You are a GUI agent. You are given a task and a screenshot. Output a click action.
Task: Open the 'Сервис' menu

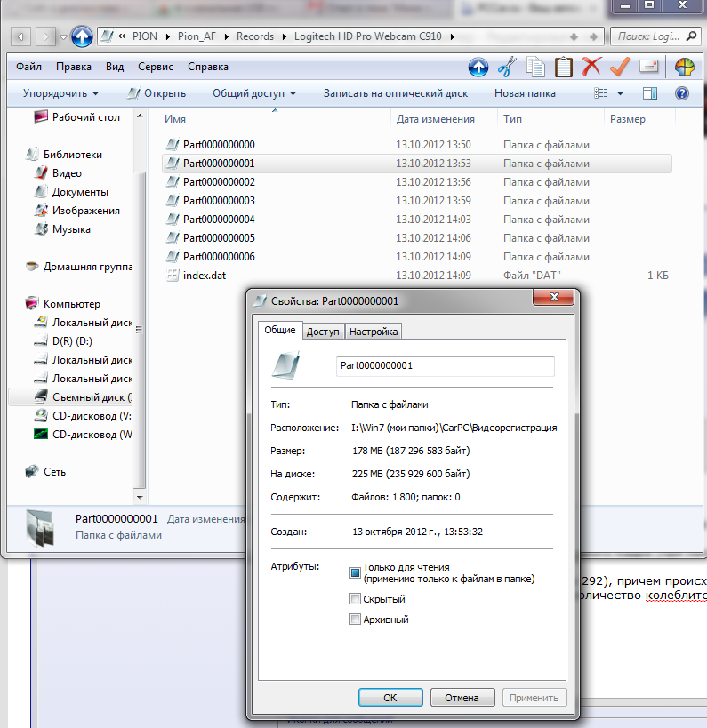point(156,67)
